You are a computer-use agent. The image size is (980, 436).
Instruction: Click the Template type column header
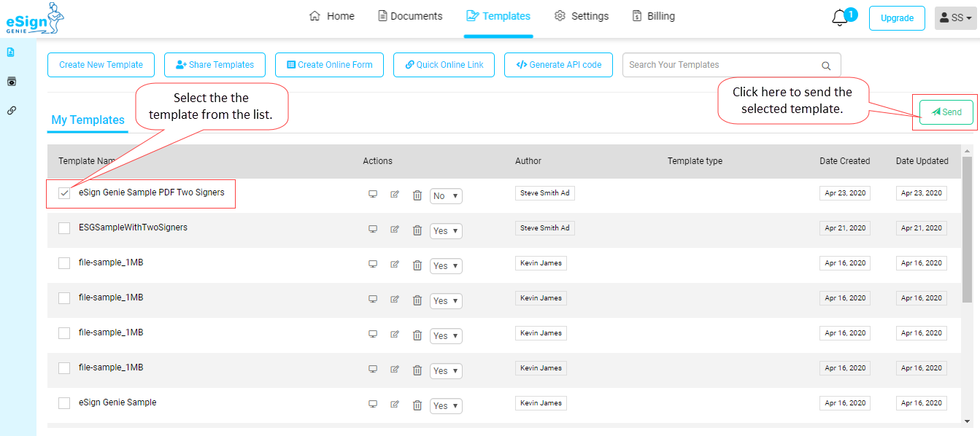pyautogui.click(x=695, y=161)
